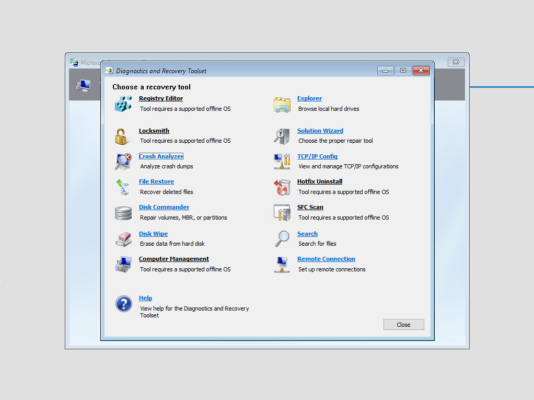Minimize the Diagnostics and Recovery Toolset window
The height and width of the screenshot is (400, 534).
click(385, 70)
